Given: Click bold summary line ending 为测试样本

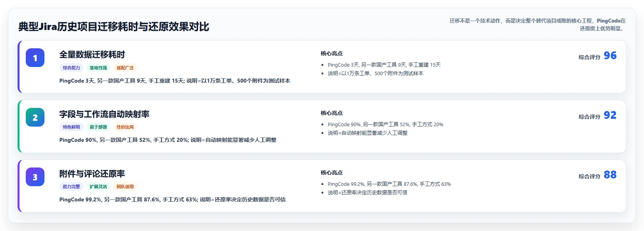Looking at the screenshot, I should click(175, 81).
